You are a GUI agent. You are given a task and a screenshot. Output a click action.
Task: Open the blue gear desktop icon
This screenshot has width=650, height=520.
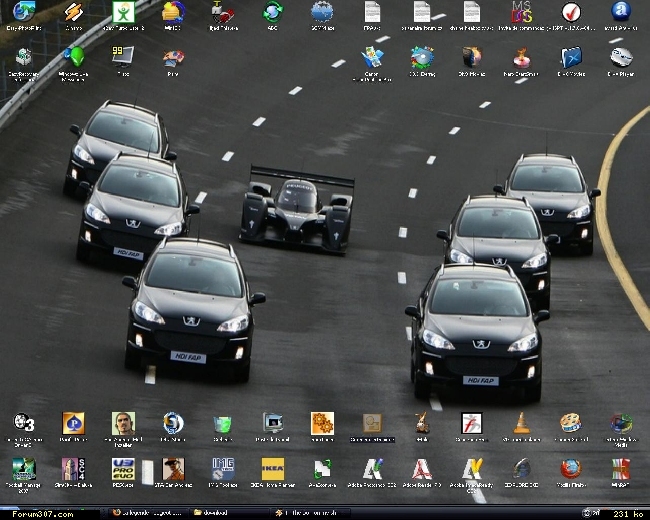coord(322,12)
